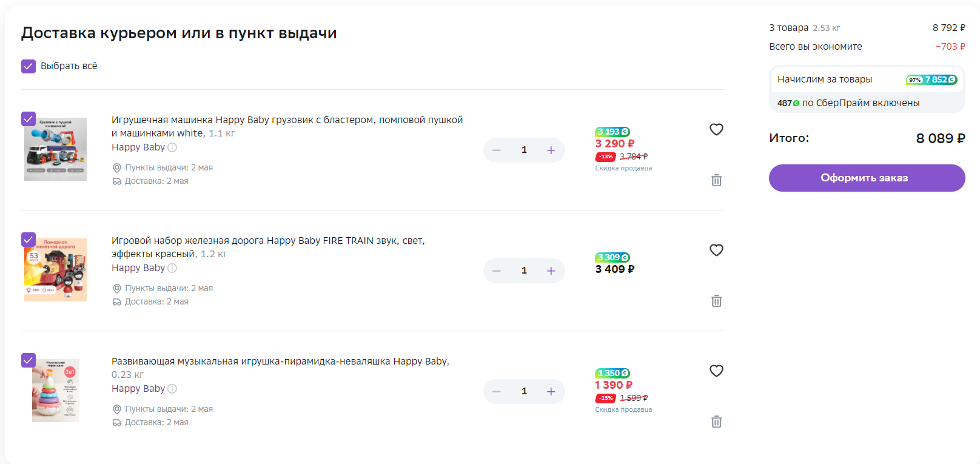Click the 7 852 bonus points badge
The height and width of the screenshot is (464, 980).
click(931, 79)
